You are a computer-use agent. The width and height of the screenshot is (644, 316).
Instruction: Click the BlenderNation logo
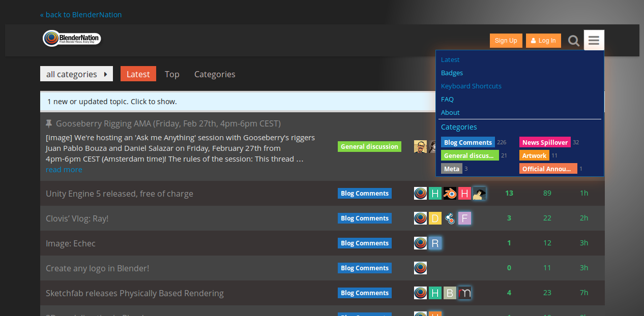[x=72, y=39]
